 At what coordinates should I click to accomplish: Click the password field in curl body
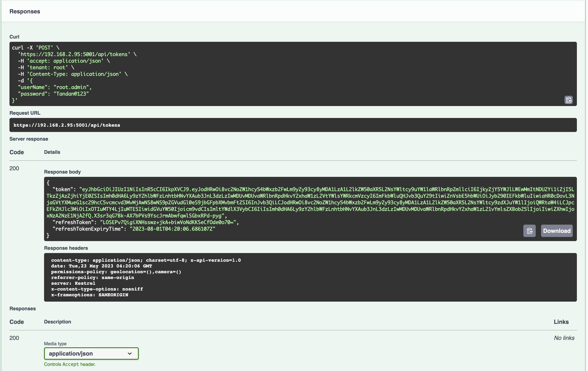click(x=53, y=94)
